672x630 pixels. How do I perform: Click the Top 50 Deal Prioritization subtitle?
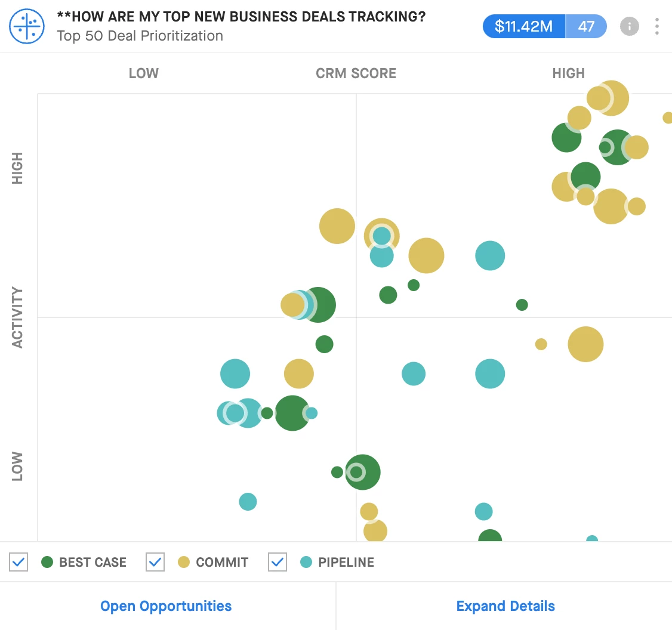pos(140,36)
